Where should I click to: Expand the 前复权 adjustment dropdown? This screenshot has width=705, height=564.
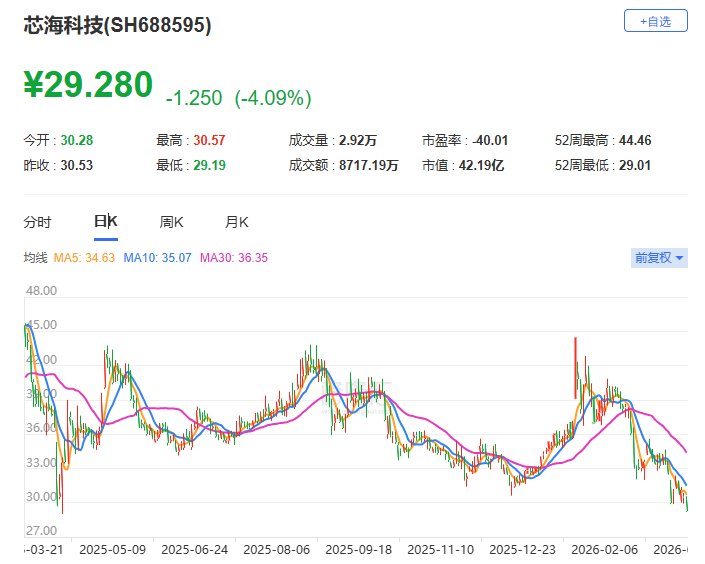coord(654,258)
